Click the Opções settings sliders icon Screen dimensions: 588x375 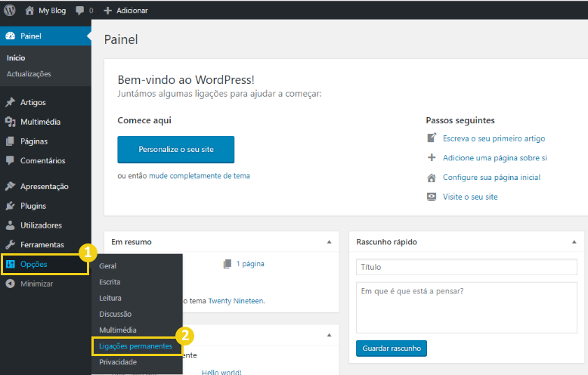point(11,264)
